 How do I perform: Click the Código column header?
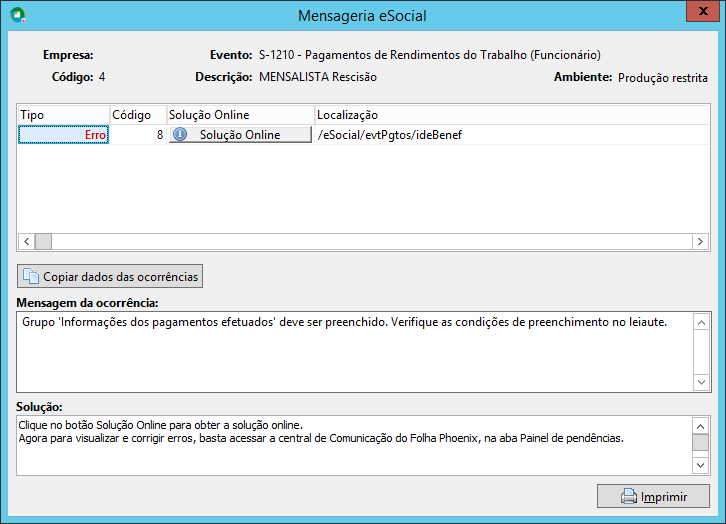[x=138, y=115]
